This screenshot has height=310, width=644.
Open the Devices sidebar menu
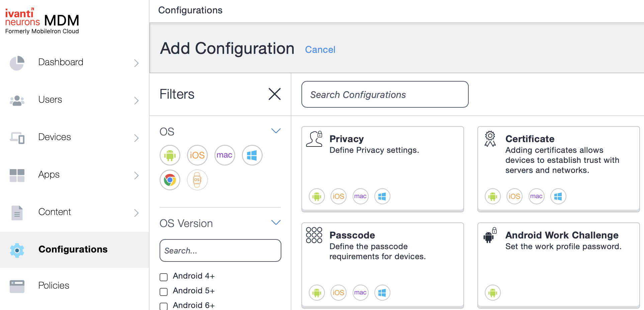pyautogui.click(x=55, y=137)
